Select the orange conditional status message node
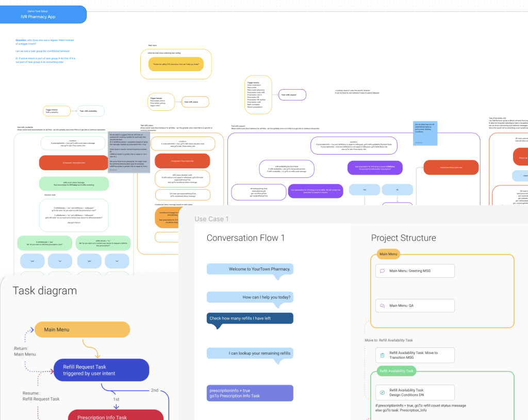Viewport: 528px width, 420px height. pyautogui.click(x=168, y=217)
